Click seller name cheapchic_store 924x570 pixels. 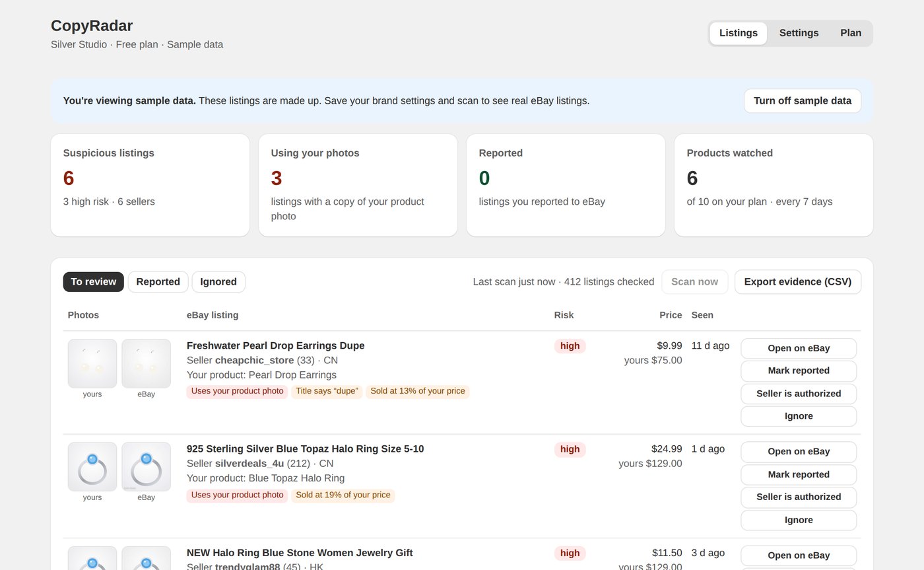click(x=254, y=361)
